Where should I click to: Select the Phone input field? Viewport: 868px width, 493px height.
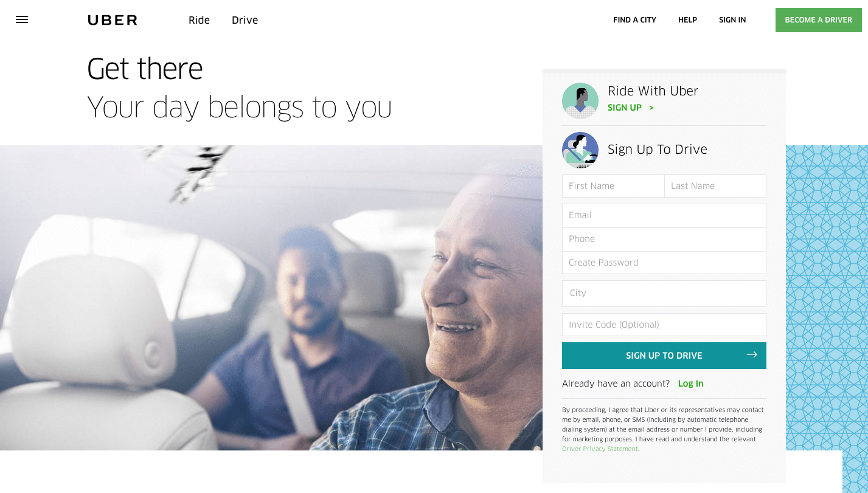click(664, 239)
